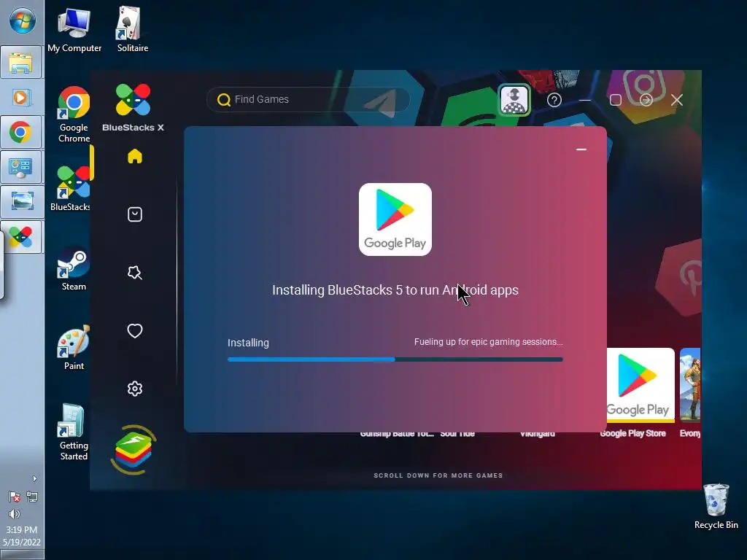Select the Steam desktop shortcut
747x560 pixels.
74,269
